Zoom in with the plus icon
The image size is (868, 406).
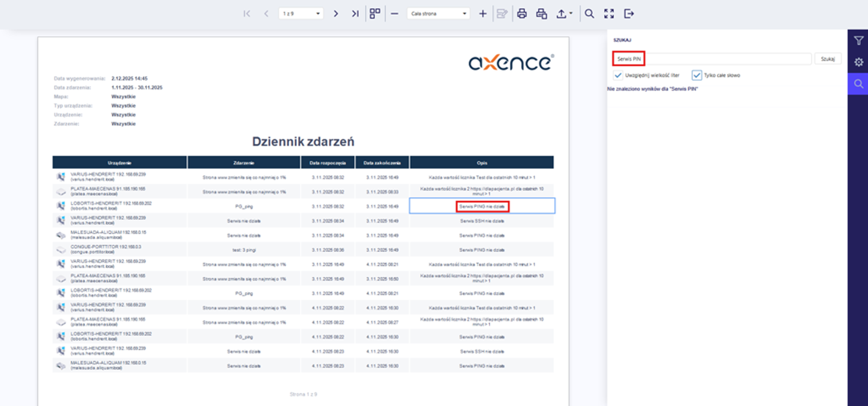point(482,14)
